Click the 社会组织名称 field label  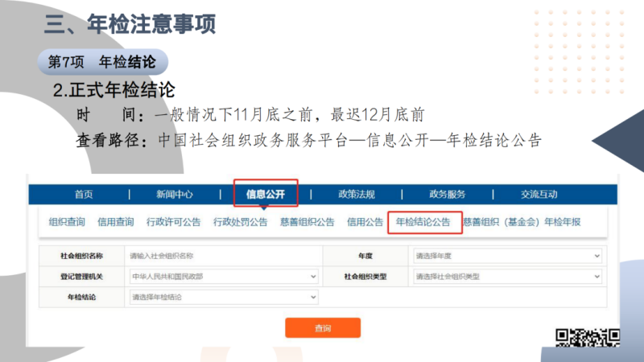(x=82, y=256)
